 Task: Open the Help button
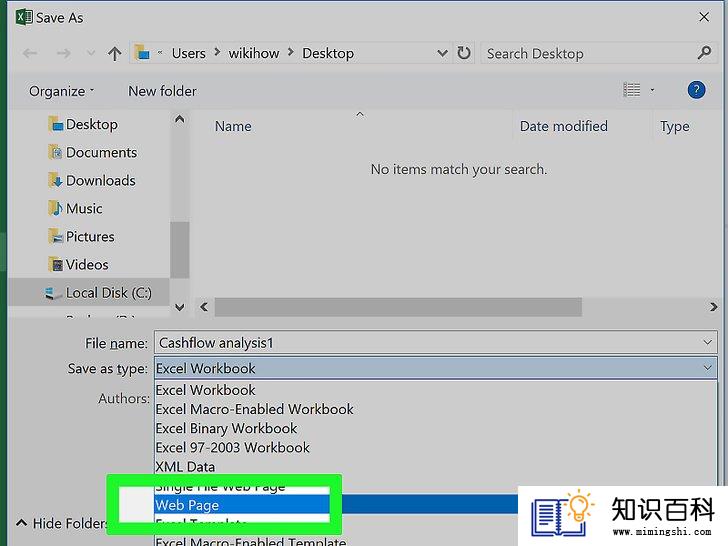696,90
